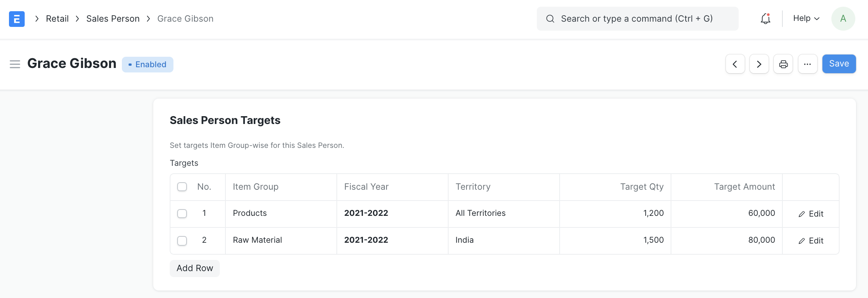The height and width of the screenshot is (298, 868).
Task: Open the user avatar menu
Action: point(843,18)
